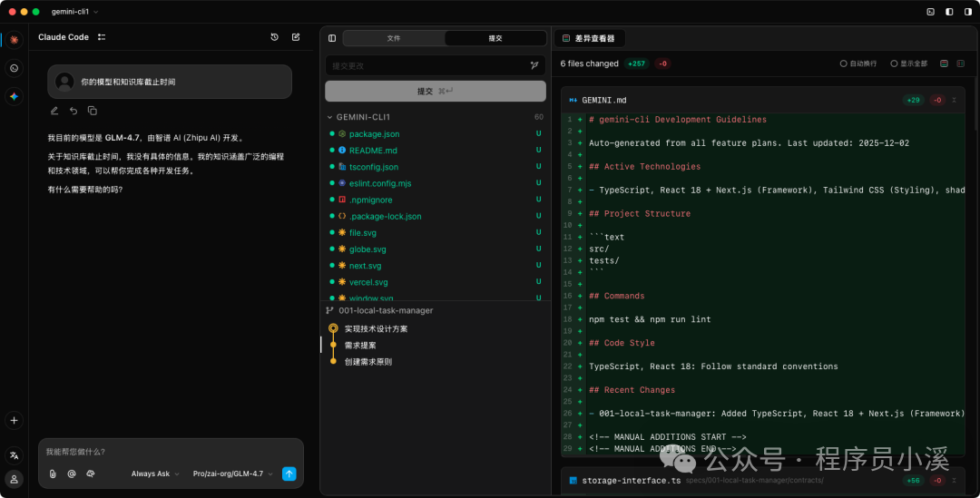The image size is (980, 498).
Task: Open the user account profile
Action: (14, 479)
